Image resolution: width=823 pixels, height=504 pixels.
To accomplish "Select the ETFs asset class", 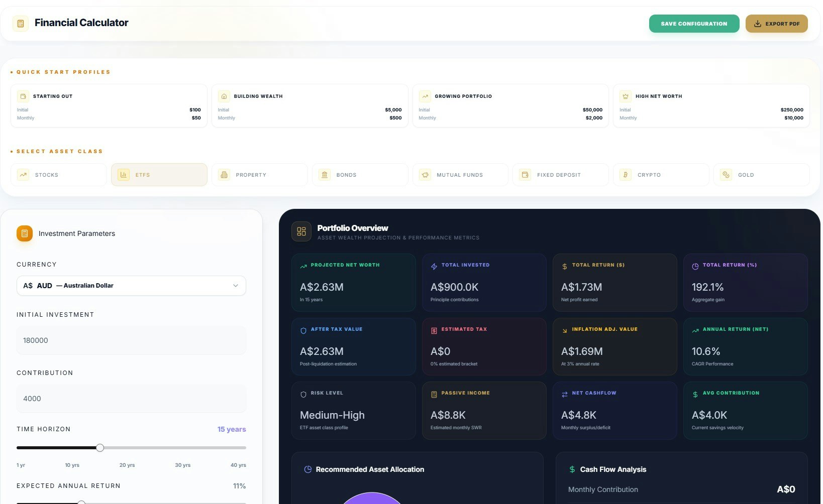I will coord(159,175).
